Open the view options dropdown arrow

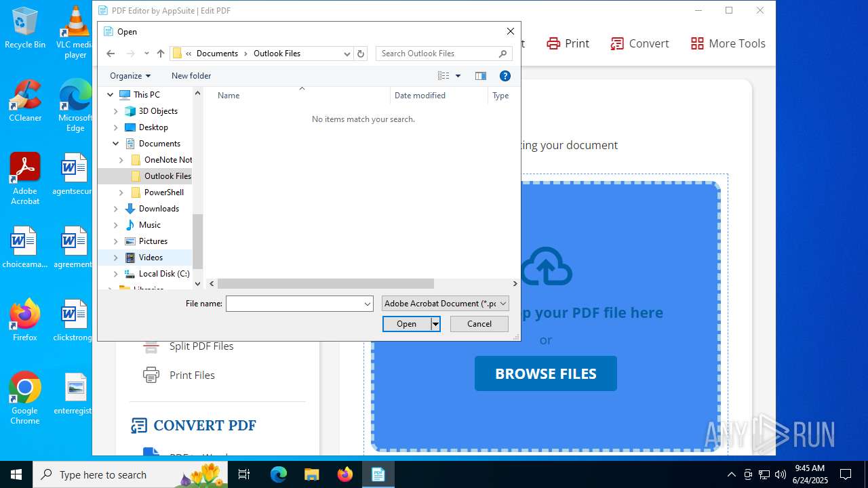tap(458, 76)
